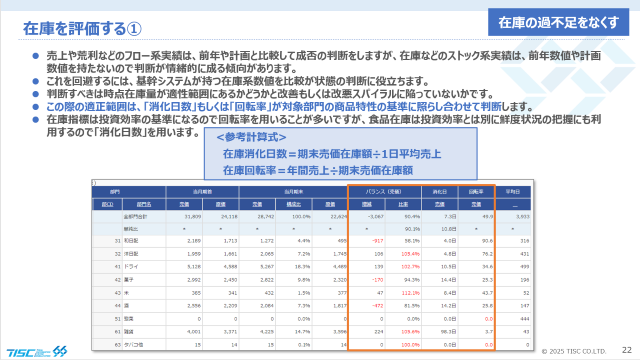640x360 pixels.
Task: Click the 4,001 value in 雑貨 row
Action: click(194, 332)
